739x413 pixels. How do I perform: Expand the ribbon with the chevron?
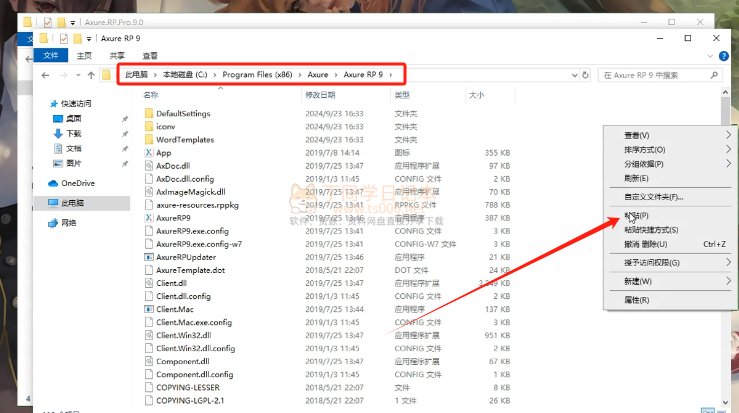tap(710, 56)
